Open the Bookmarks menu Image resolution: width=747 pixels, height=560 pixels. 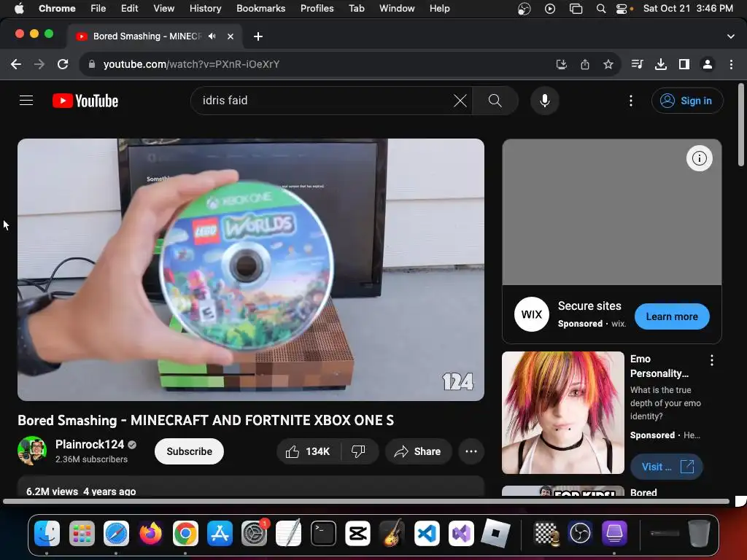click(x=260, y=8)
